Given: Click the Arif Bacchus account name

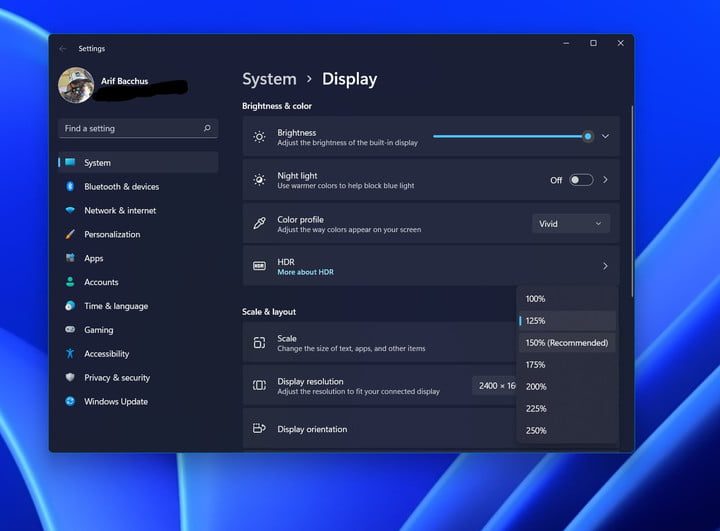Looking at the screenshot, I should pyautogui.click(x=124, y=81).
